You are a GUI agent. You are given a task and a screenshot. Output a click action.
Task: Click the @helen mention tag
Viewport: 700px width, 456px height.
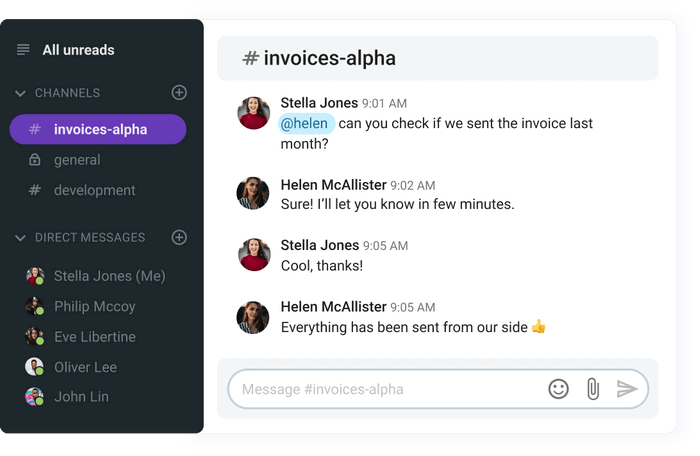[x=306, y=123]
